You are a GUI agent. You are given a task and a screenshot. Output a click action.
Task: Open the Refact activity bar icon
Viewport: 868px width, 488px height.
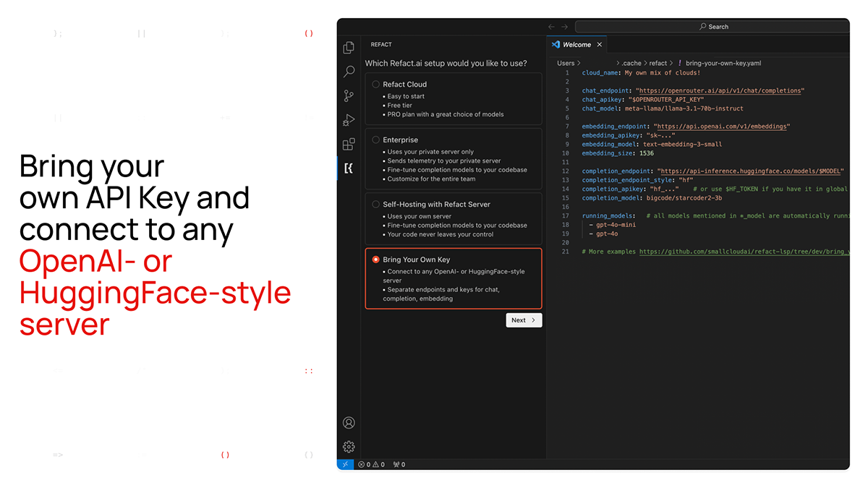coord(349,168)
